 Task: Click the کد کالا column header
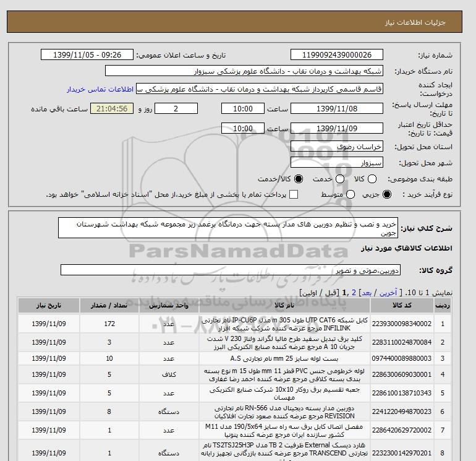(x=402, y=306)
